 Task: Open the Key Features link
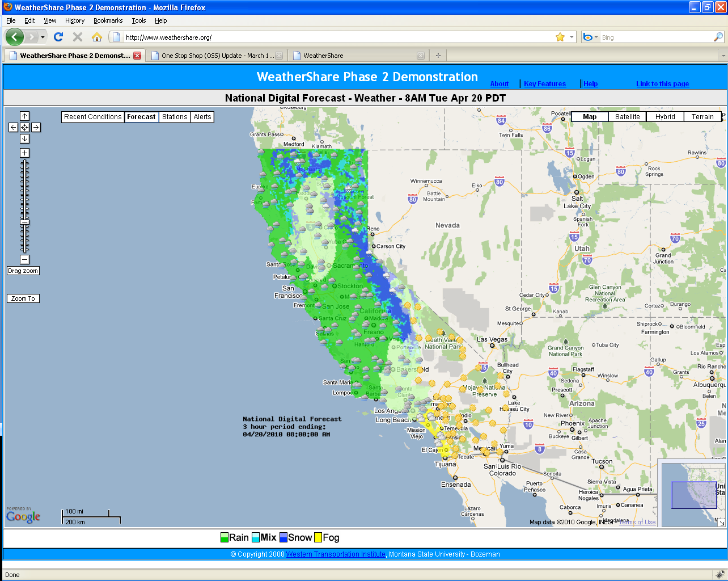coord(545,84)
